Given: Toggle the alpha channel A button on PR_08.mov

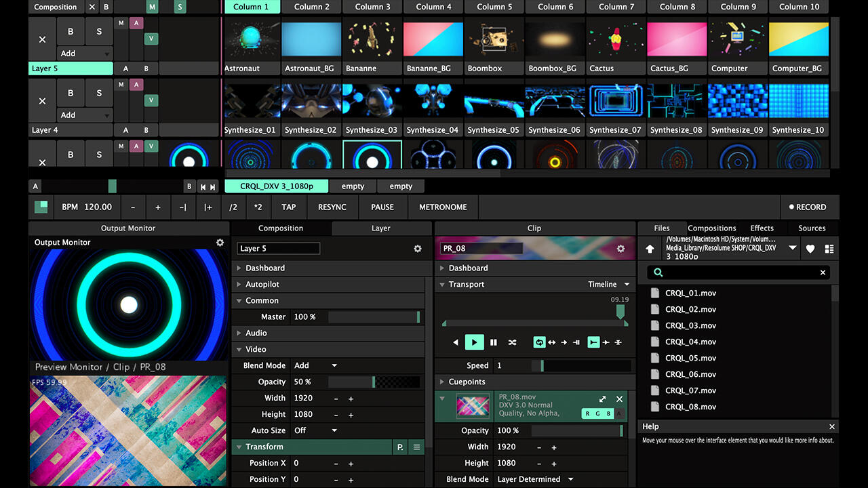Looking at the screenshot, I should (x=618, y=413).
